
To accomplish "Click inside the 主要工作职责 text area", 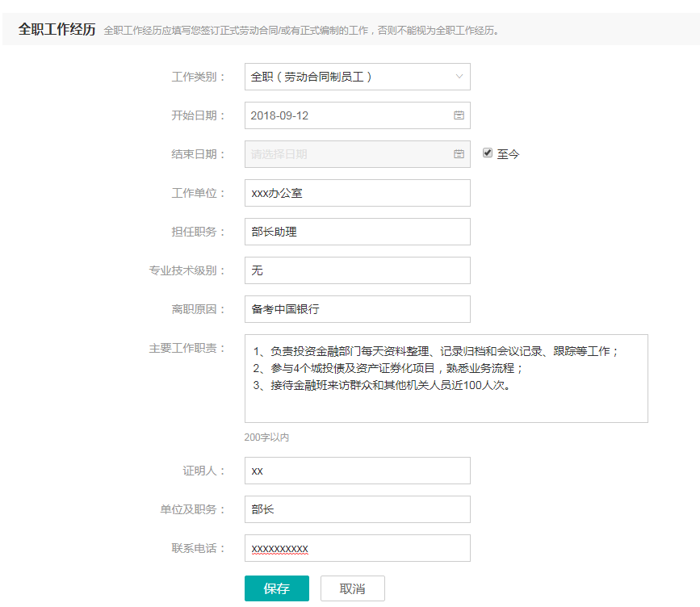I will pos(446,396).
